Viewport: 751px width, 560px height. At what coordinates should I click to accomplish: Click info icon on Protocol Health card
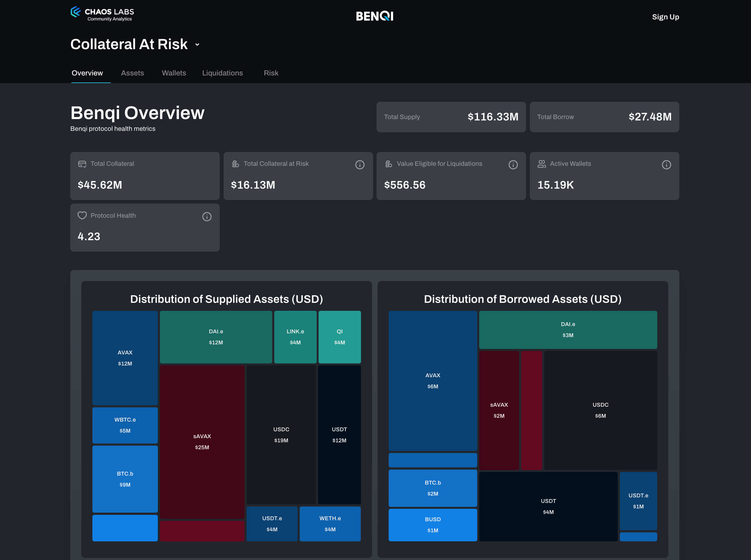[207, 217]
